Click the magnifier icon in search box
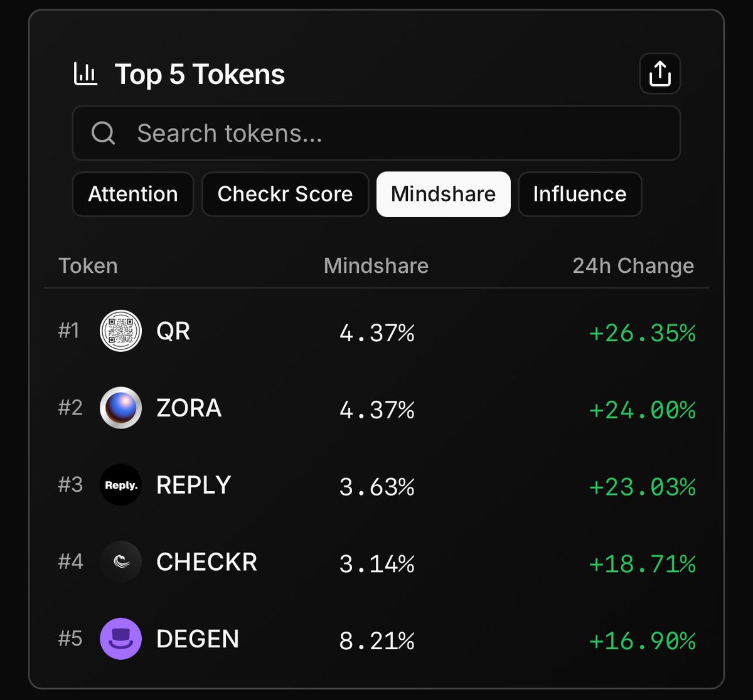This screenshot has height=700, width=753. [x=103, y=133]
